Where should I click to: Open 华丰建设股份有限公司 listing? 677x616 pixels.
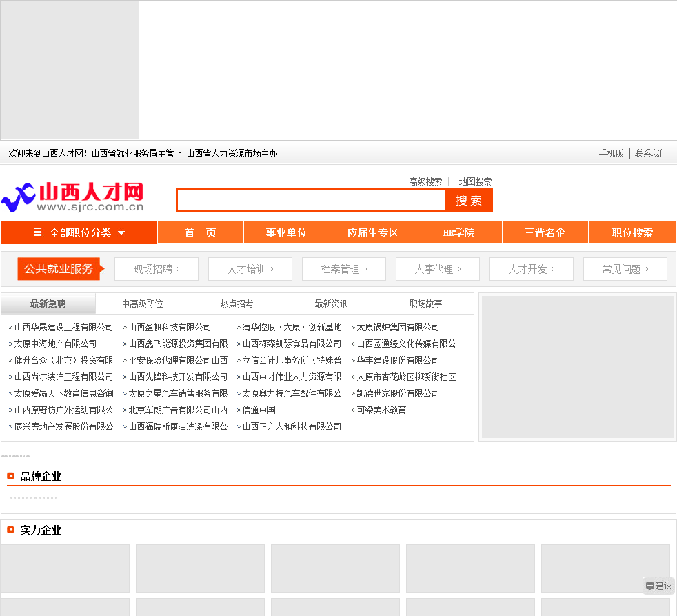(398, 360)
